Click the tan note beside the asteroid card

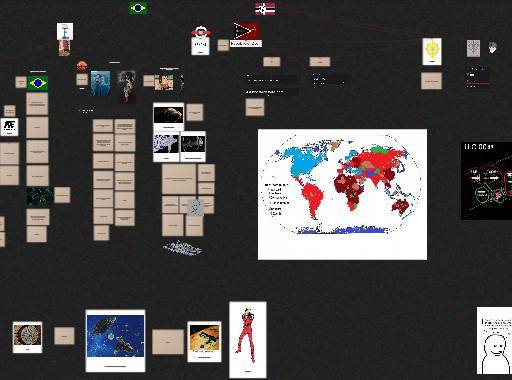pyautogui.click(x=195, y=112)
